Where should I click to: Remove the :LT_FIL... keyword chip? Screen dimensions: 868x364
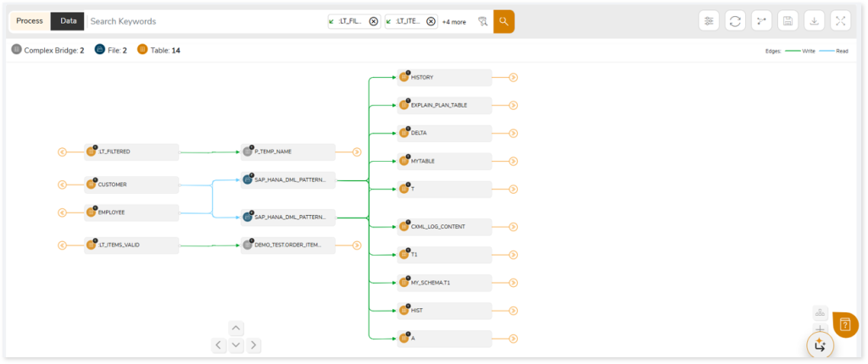tap(374, 21)
